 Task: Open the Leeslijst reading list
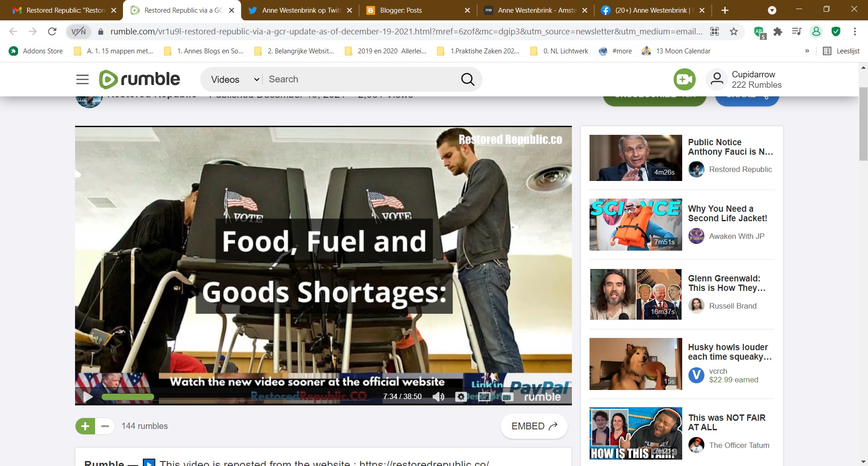841,51
